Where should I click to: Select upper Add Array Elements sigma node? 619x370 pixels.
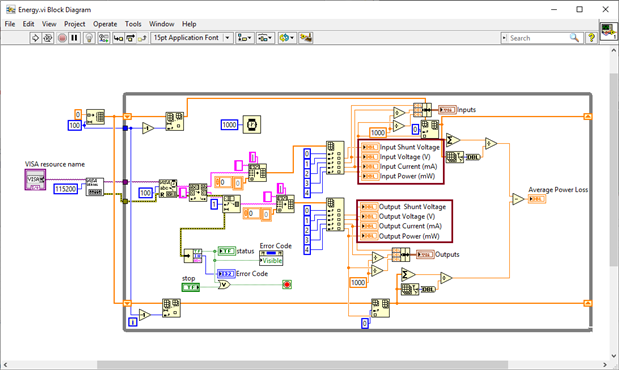click(453, 140)
